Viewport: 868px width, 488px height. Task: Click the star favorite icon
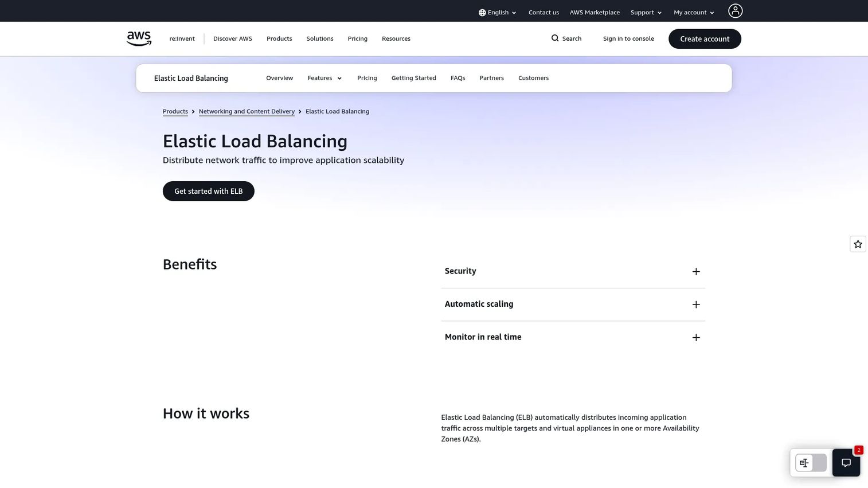coord(858,244)
